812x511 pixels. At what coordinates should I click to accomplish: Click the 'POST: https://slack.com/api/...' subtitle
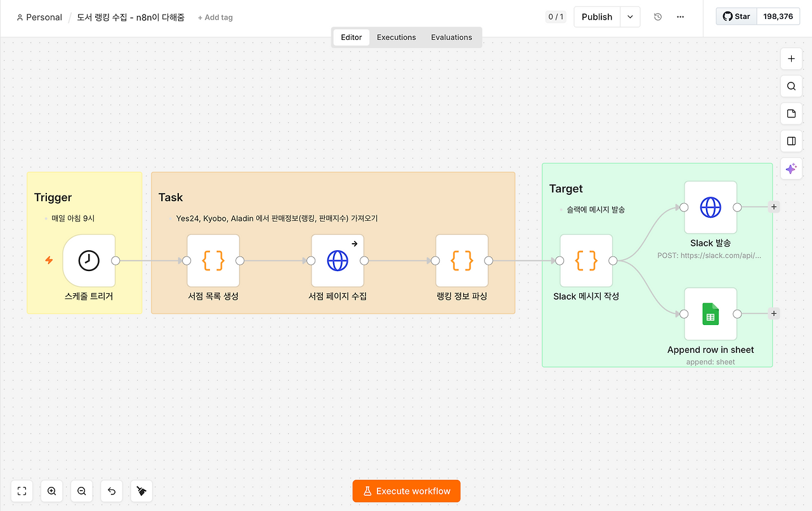(709, 255)
